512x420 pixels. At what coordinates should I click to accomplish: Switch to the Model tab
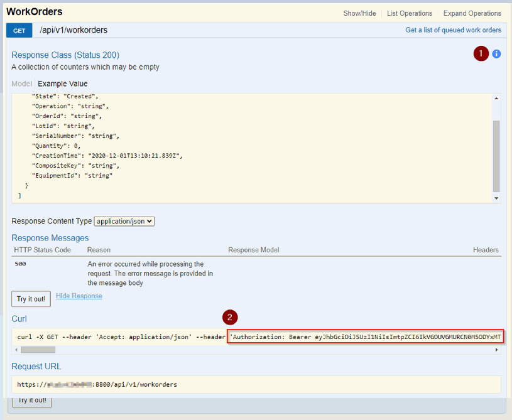(x=21, y=83)
